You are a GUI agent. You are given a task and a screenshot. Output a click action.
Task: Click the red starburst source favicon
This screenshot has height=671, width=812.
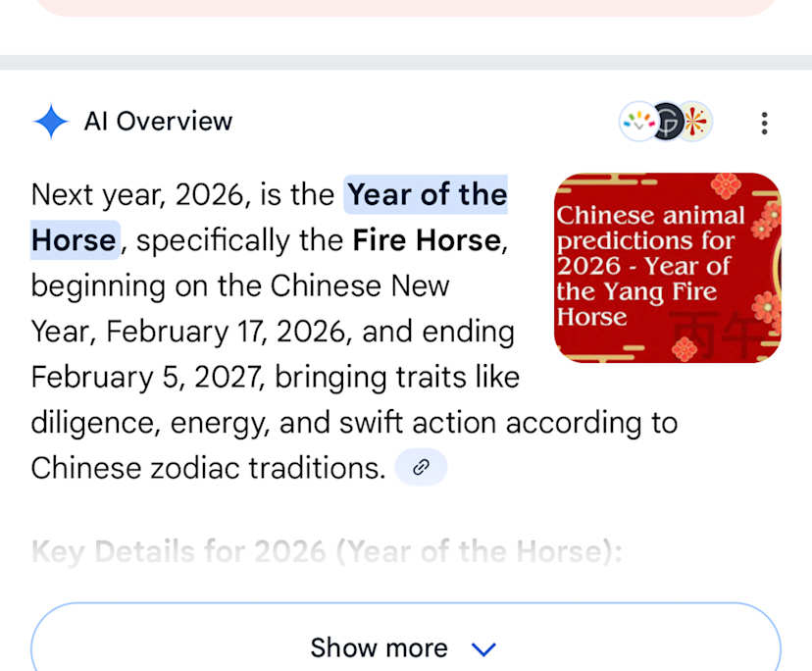click(x=696, y=122)
